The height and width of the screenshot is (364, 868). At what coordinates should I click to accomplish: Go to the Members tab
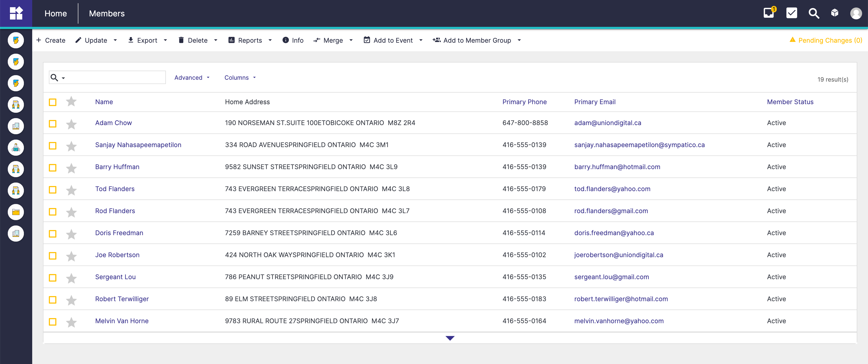107,13
